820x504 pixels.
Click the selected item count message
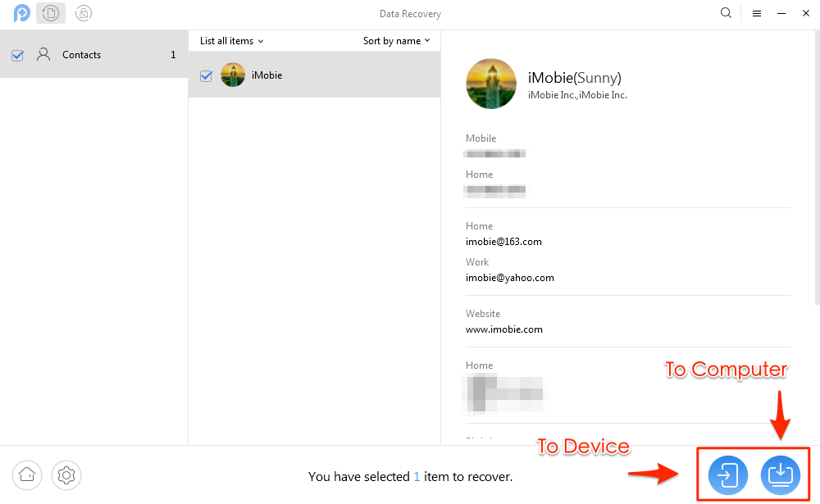point(411,476)
